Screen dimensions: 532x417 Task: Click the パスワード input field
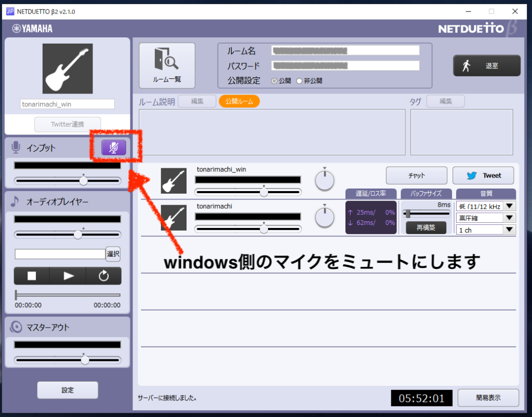coord(345,65)
